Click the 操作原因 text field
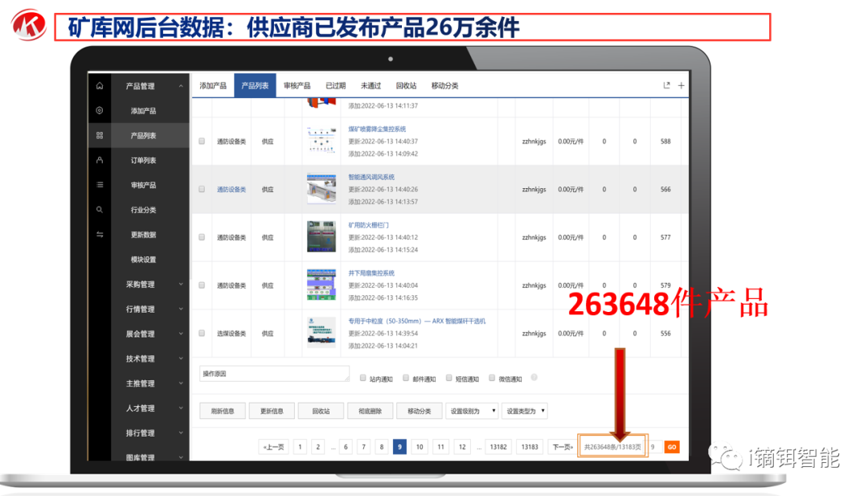868x496 pixels. pos(273,374)
